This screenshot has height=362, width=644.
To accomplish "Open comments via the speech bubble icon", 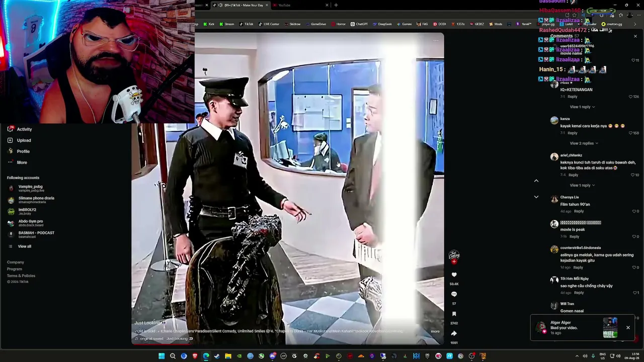I will pyautogui.click(x=454, y=294).
